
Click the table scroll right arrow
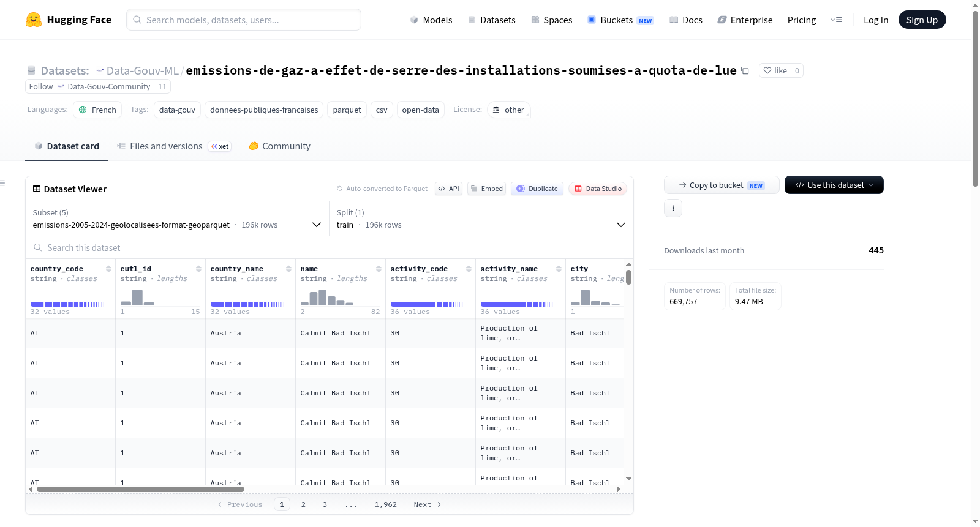[619, 489]
